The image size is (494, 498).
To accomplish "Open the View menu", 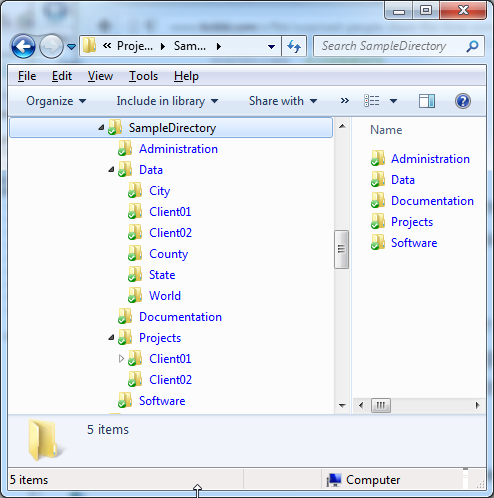I will 100,76.
